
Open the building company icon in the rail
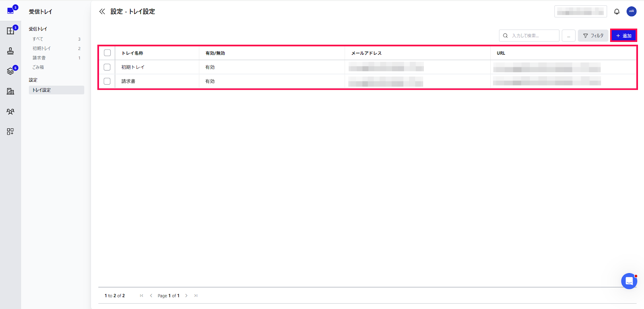10,91
